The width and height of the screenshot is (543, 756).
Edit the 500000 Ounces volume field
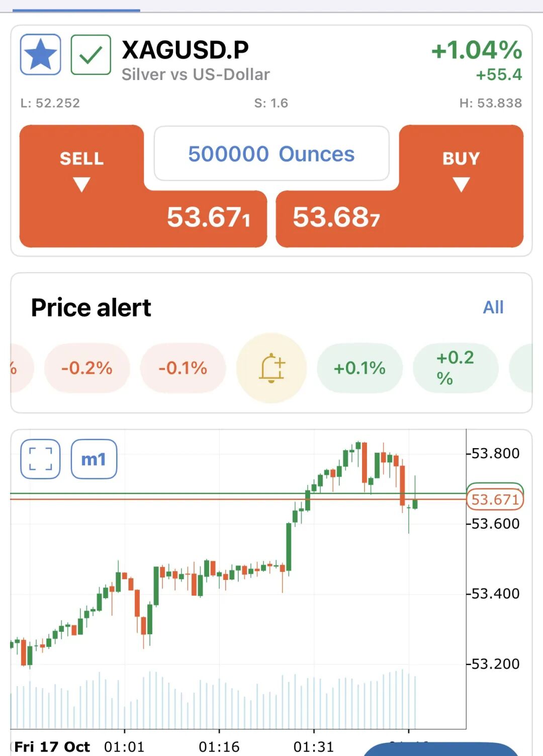point(271,153)
